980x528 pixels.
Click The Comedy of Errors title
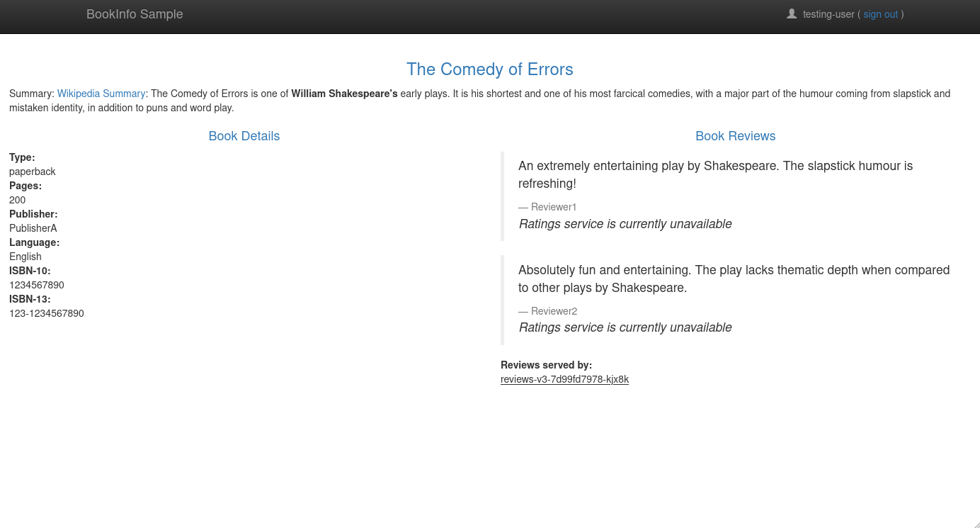[490, 69]
